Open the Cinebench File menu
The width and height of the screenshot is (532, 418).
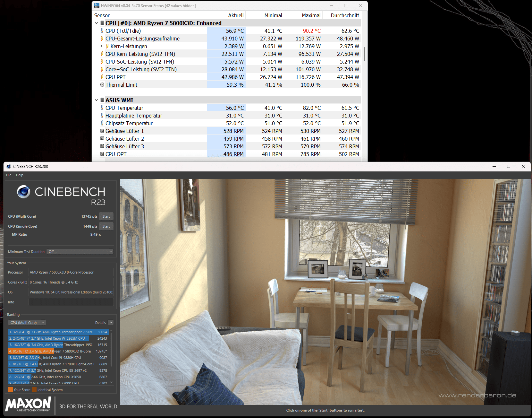pos(9,175)
